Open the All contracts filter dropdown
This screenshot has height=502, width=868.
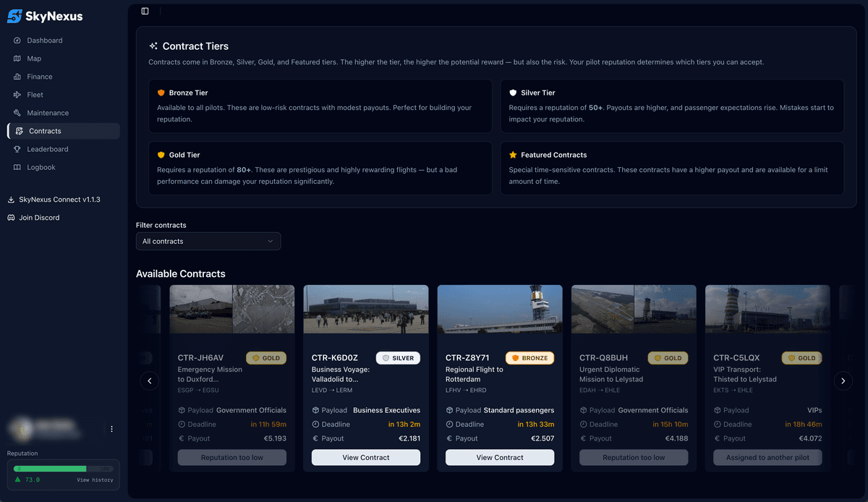pyautogui.click(x=208, y=241)
